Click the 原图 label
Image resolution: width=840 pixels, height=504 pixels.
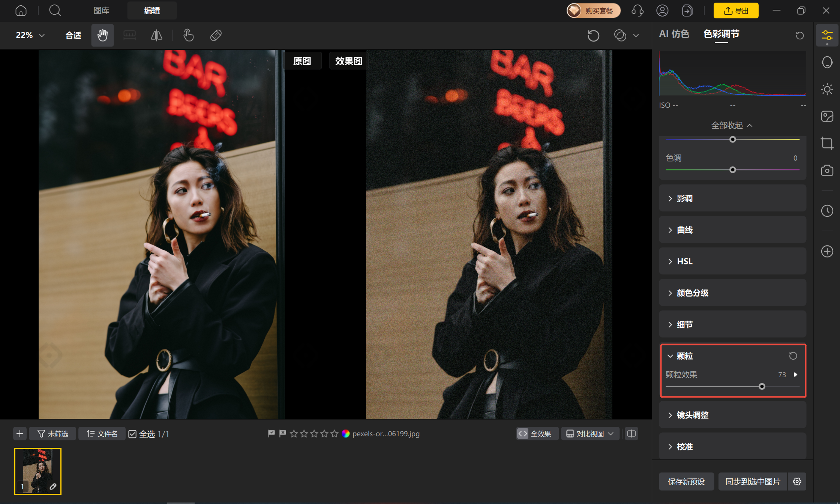(x=302, y=61)
